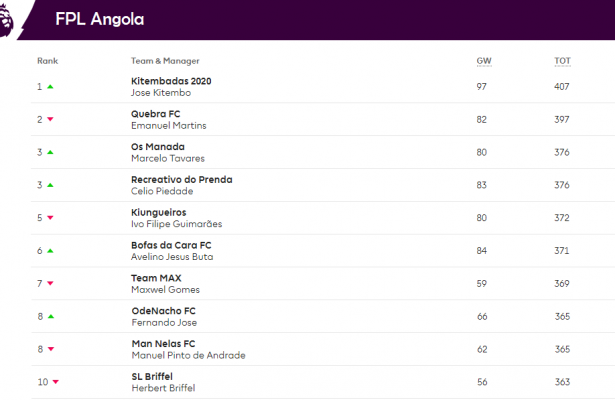This screenshot has width=615, height=400.
Task: Open the Quebra FC team link
Action: pyautogui.click(x=155, y=113)
